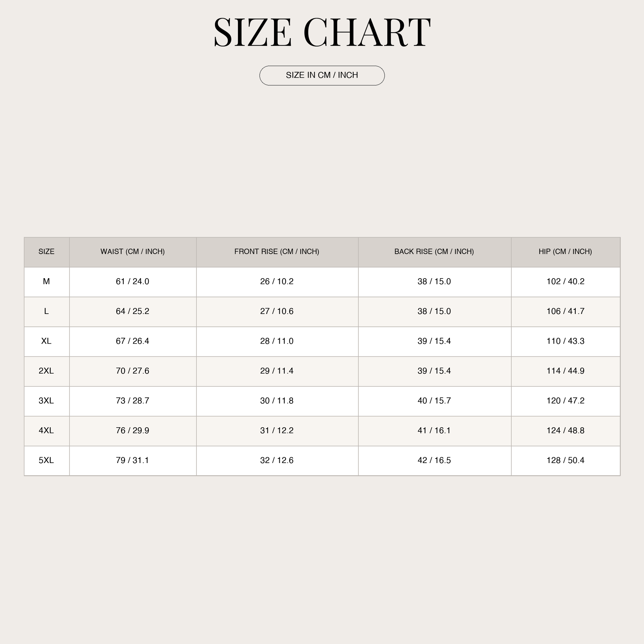
Task: Click the 5XL size row label
Action: tap(47, 460)
